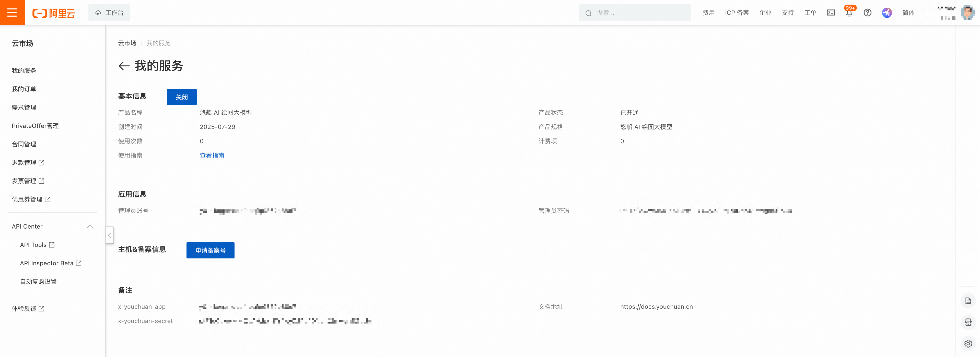Open 优惠券管理 external link
The width and height of the screenshot is (980, 357).
[31, 199]
